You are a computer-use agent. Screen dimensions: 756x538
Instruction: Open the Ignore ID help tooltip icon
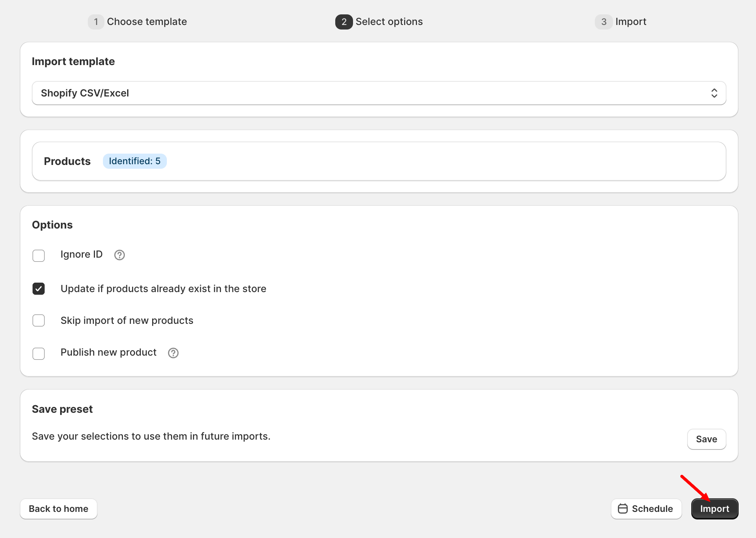click(120, 255)
